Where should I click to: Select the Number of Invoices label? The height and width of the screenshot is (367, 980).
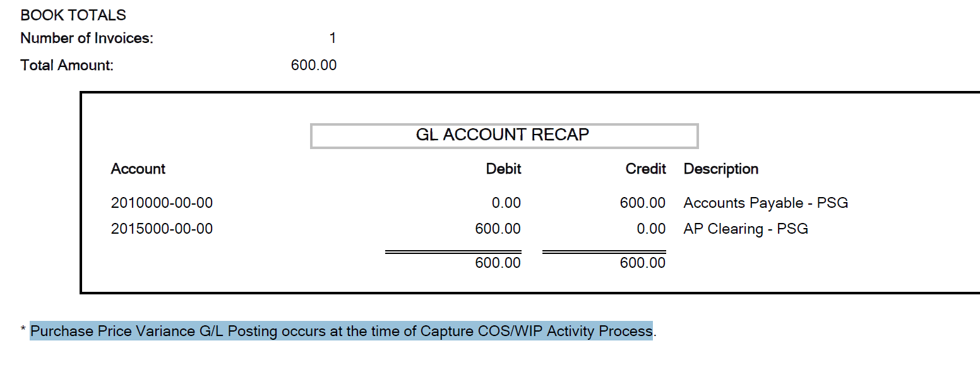[87, 39]
